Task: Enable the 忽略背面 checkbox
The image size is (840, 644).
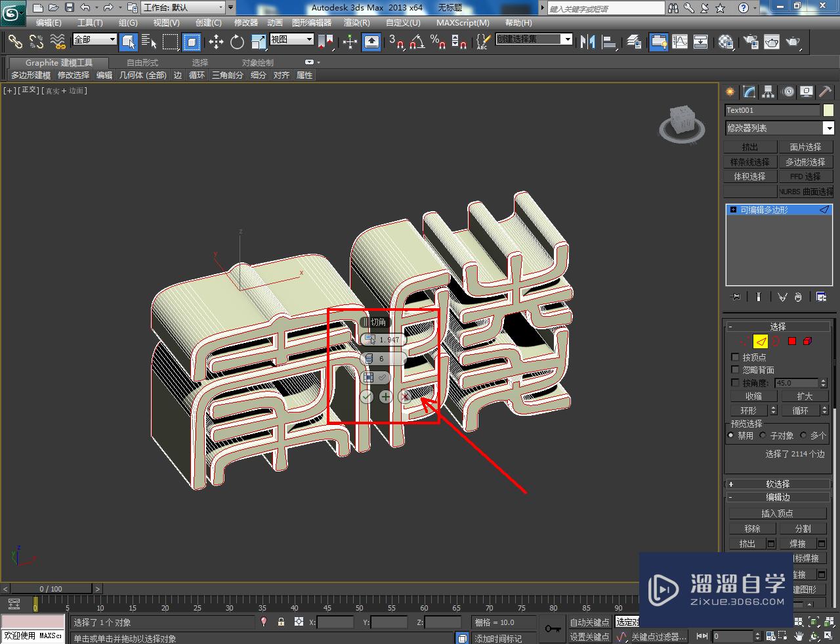Action: pos(735,370)
